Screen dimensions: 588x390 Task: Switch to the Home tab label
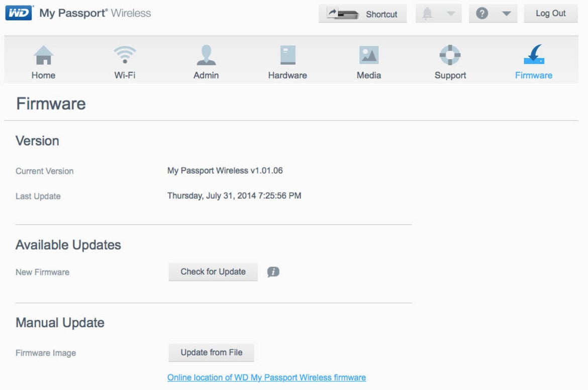pyautogui.click(x=44, y=75)
